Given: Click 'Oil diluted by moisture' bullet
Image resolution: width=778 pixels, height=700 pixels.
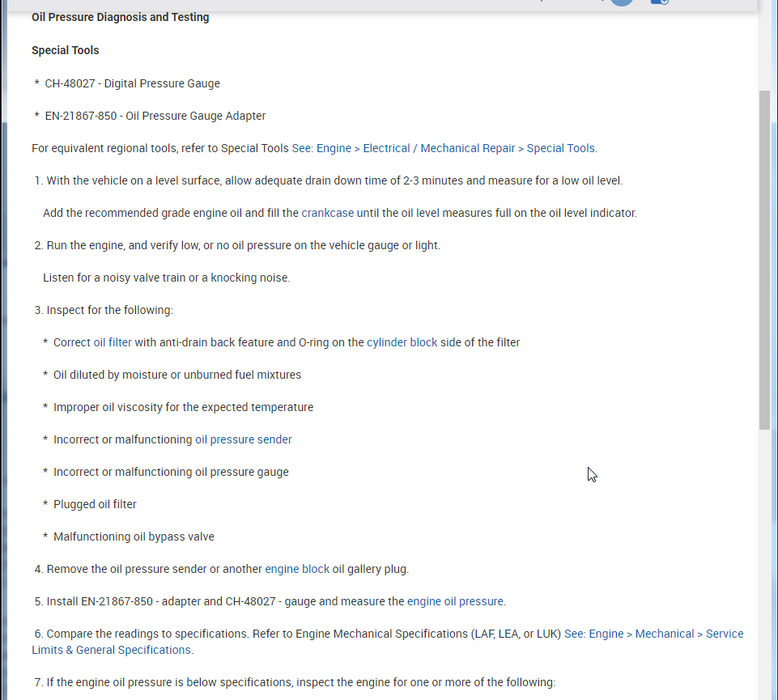Looking at the screenshot, I should pyautogui.click(x=177, y=375).
